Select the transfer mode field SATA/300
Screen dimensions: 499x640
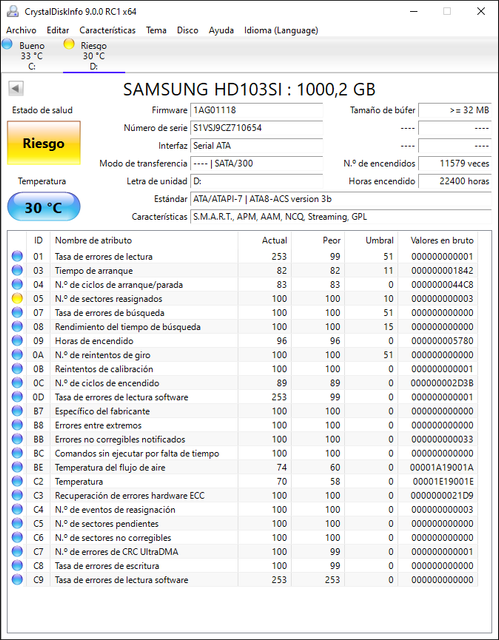(x=257, y=163)
